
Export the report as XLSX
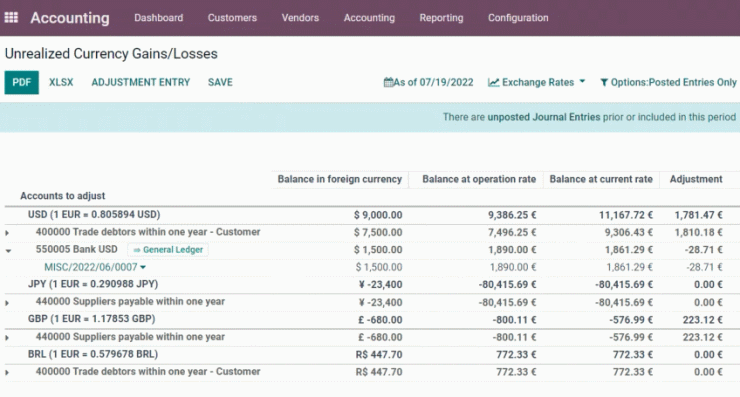[x=61, y=83]
